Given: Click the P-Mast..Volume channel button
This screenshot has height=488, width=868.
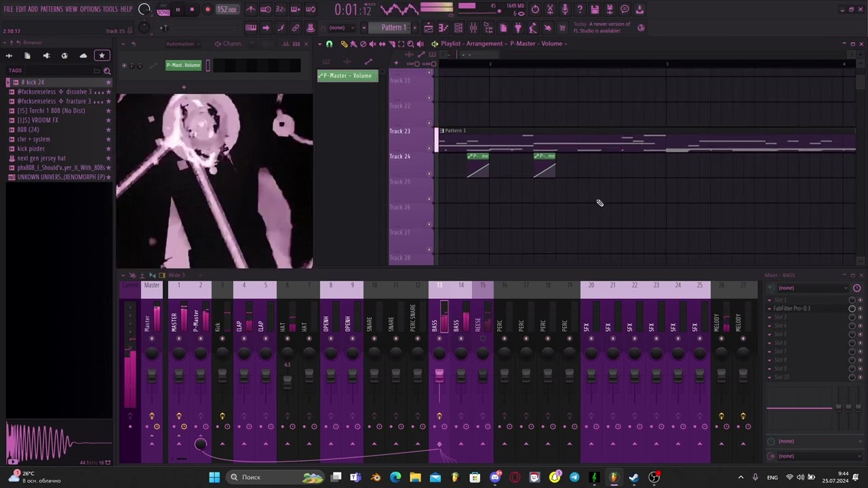Looking at the screenshot, I should 184,65.
